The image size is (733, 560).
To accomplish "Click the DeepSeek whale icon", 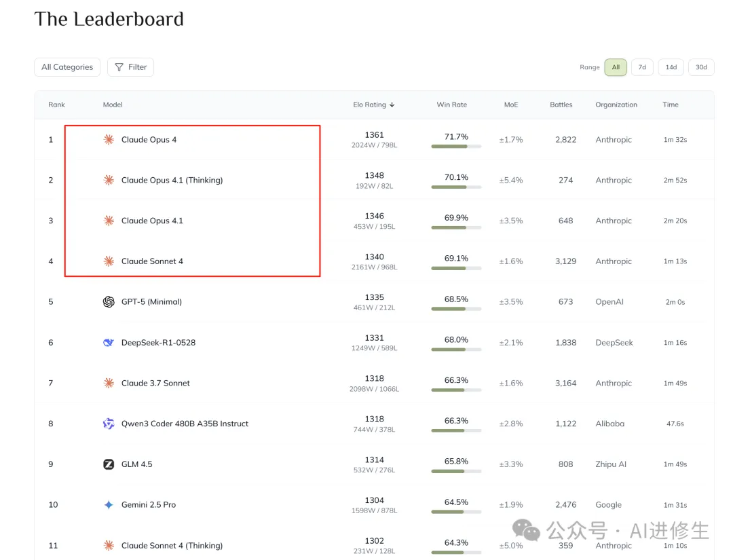I will click(109, 342).
